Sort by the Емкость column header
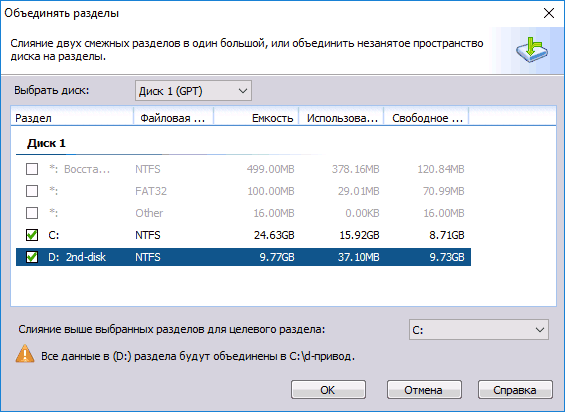The width and height of the screenshot is (565, 412). pyautogui.click(x=256, y=118)
